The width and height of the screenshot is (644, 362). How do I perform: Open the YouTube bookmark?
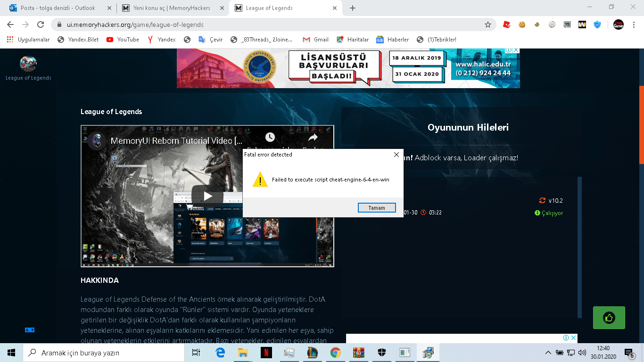coord(123,40)
